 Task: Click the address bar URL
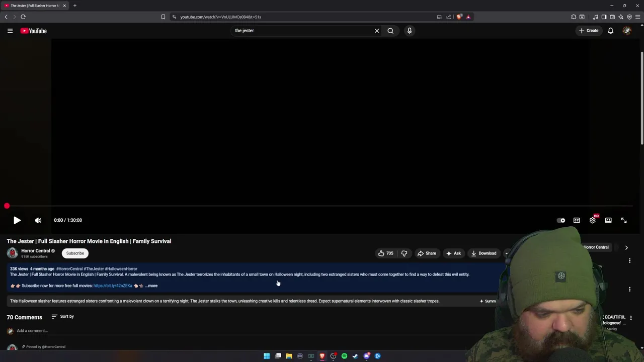point(221,17)
